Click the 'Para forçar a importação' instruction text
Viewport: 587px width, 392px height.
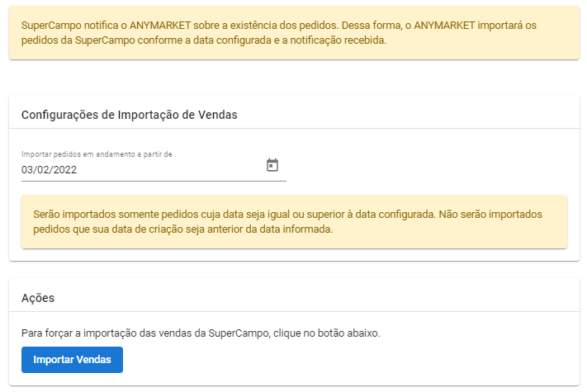tap(201, 333)
